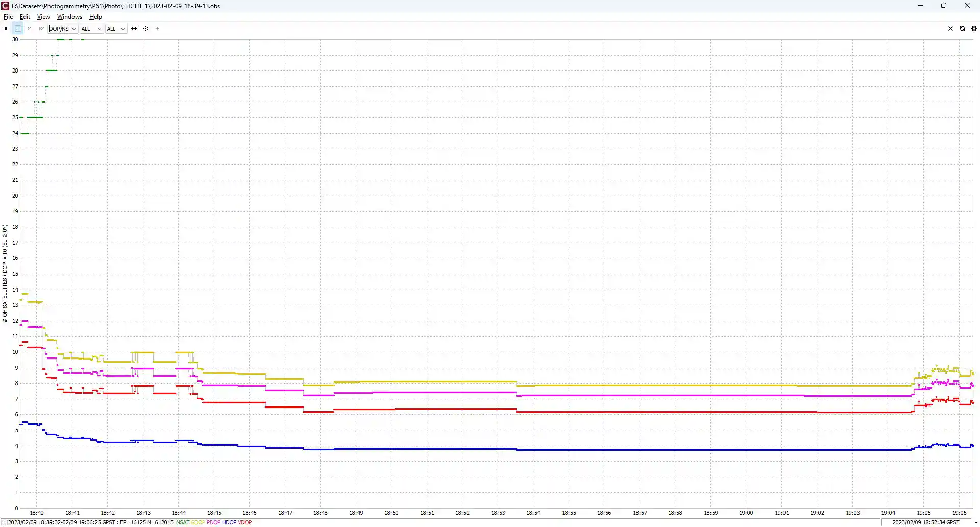Click the magenta PDOP legend label
980x527 pixels.
[213, 522]
